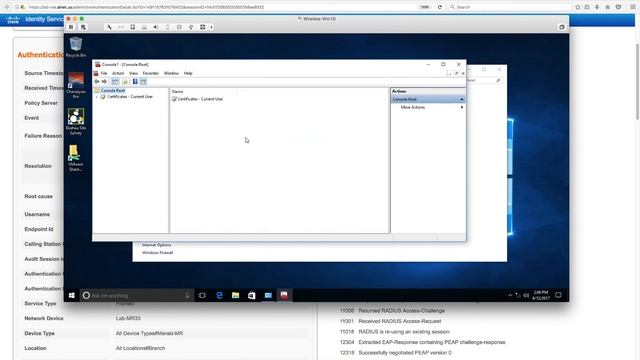
Task: Open the Recycle Bin desktop icon
Action: 76,47
